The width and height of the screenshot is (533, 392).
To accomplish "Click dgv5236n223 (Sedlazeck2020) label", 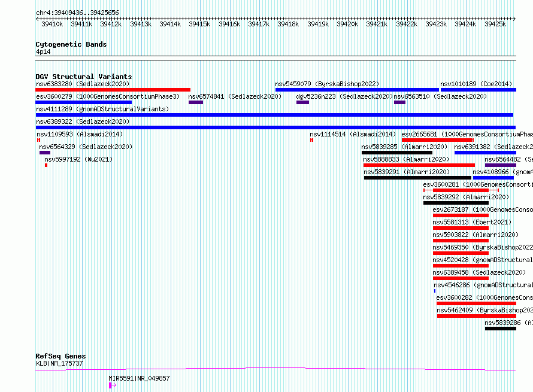I will pos(344,96).
